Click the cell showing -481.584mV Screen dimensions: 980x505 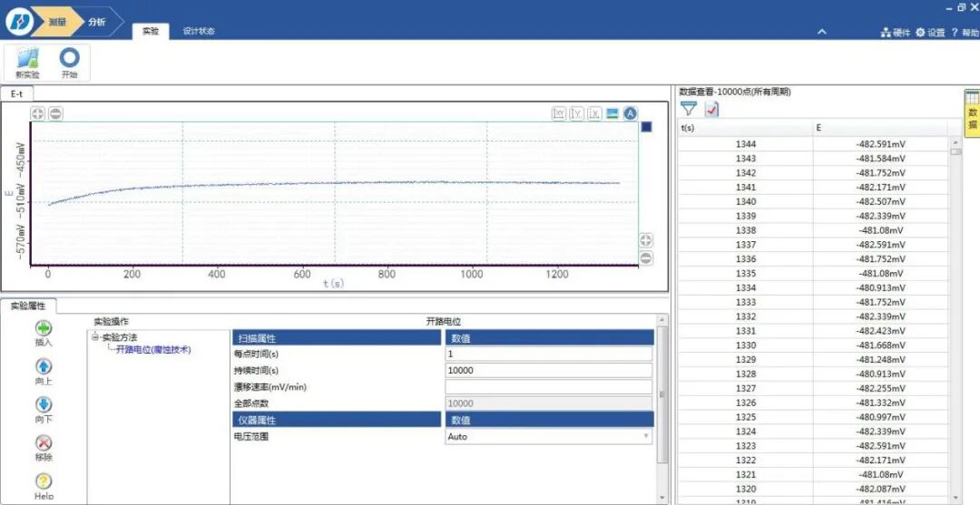click(x=880, y=159)
